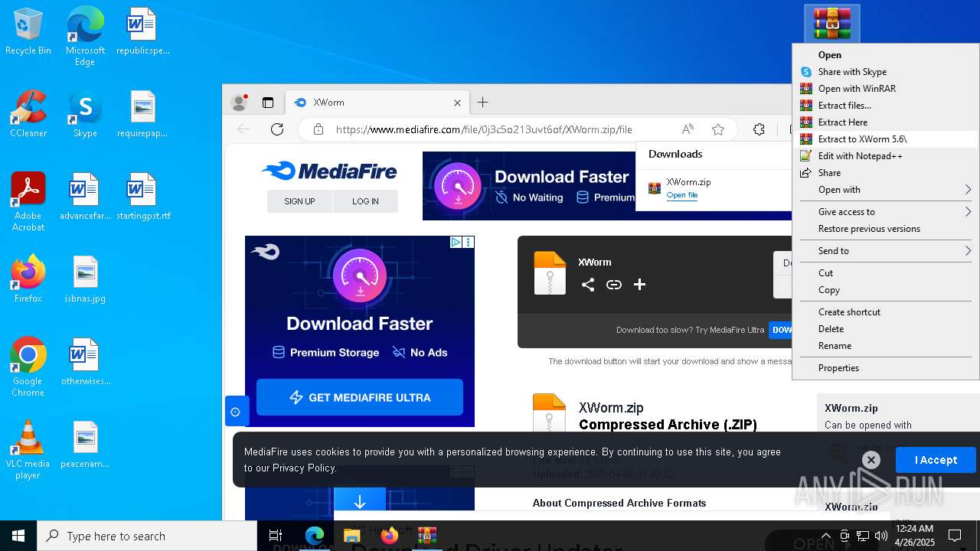980x551 pixels.
Task: Choose Delete in the context menu
Action: tap(886, 329)
